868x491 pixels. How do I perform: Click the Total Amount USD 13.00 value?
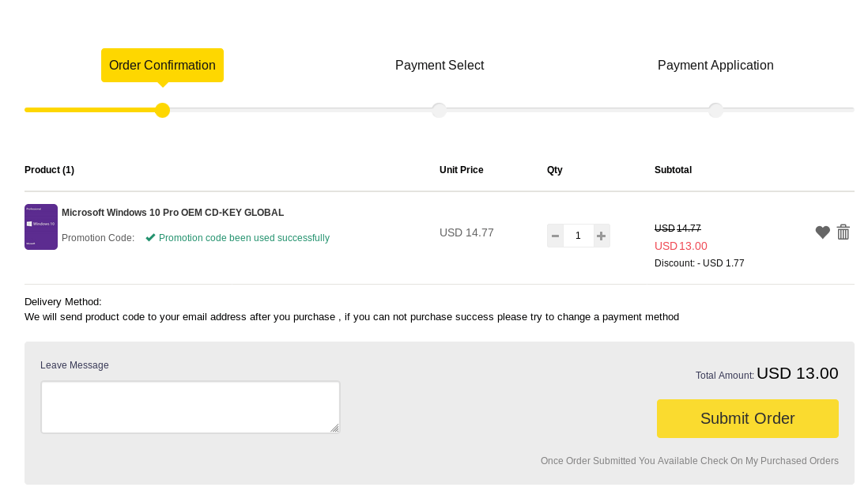(797, 373)
